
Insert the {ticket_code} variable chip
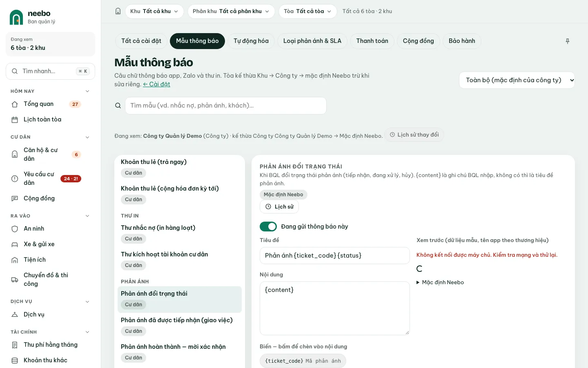coord(303,361)
